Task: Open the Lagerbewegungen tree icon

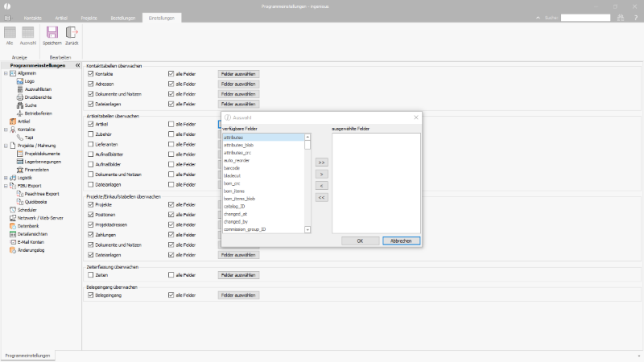Action: pyautogui.click(x=19, y=162)
